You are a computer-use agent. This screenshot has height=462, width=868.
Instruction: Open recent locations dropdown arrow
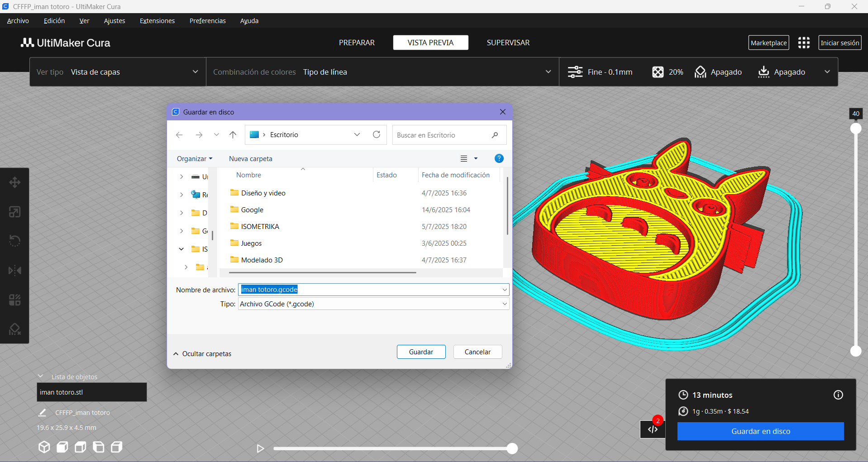click(x=216, y=134)
